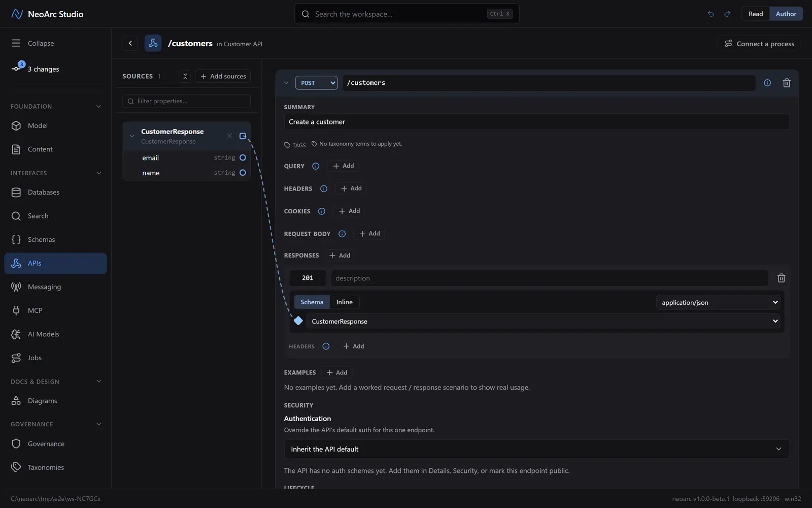Open MCP plug icon
812x508 pixels.
coord(16,310)
